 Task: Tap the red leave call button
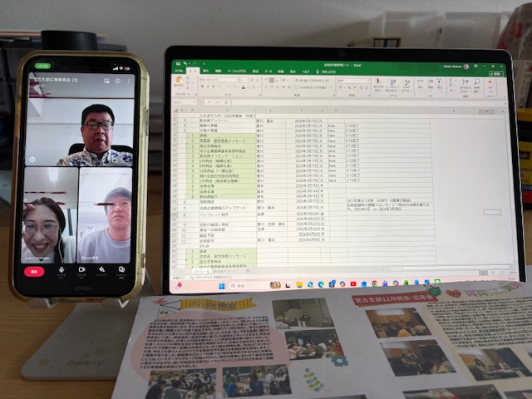click(35, 271)
